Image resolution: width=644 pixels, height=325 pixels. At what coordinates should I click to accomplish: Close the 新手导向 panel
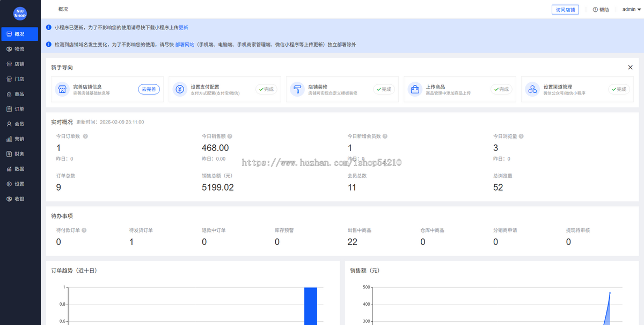pyautogui.click(x=630, y=68)
